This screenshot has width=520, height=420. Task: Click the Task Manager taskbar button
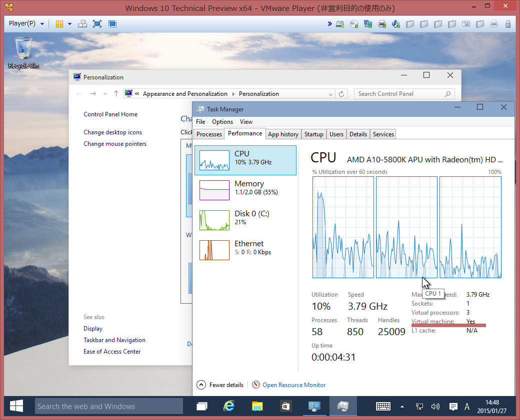343,406
